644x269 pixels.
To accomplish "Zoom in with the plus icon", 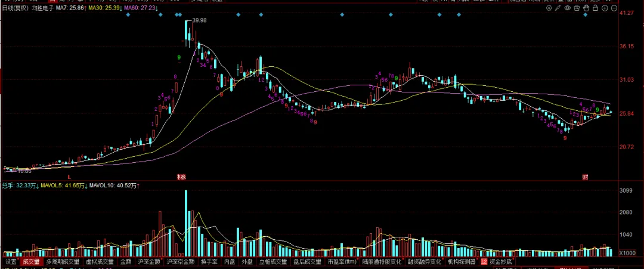I will [x=605, y=8].
